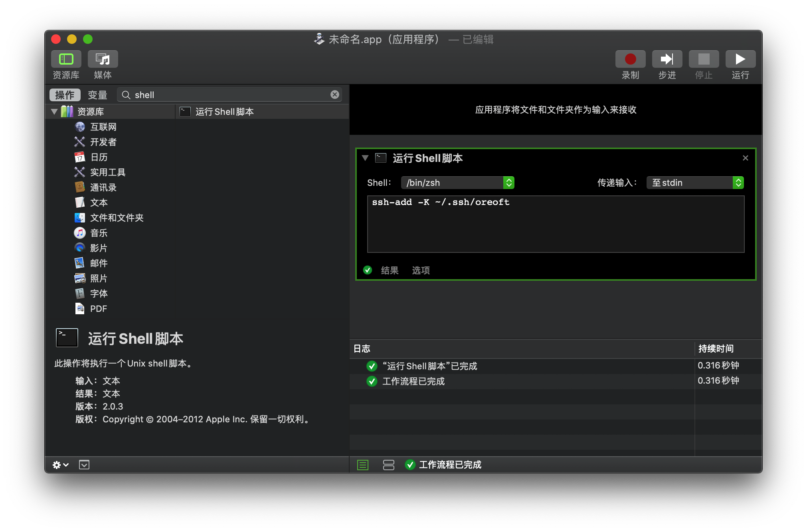Click the 步进 step button
807x532 pixels.
tap(667, 59)
